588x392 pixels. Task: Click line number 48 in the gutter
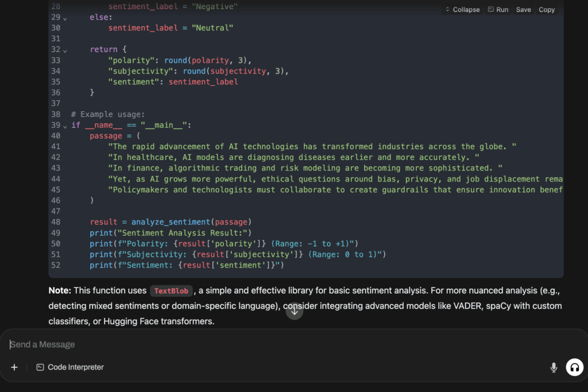(56, 222)
